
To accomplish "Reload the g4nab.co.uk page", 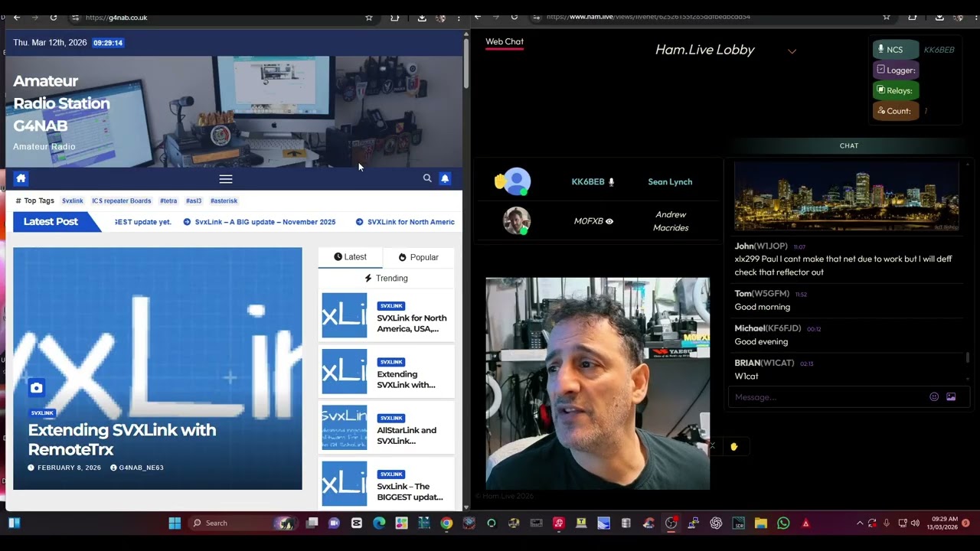I will [x=54, y=18].
